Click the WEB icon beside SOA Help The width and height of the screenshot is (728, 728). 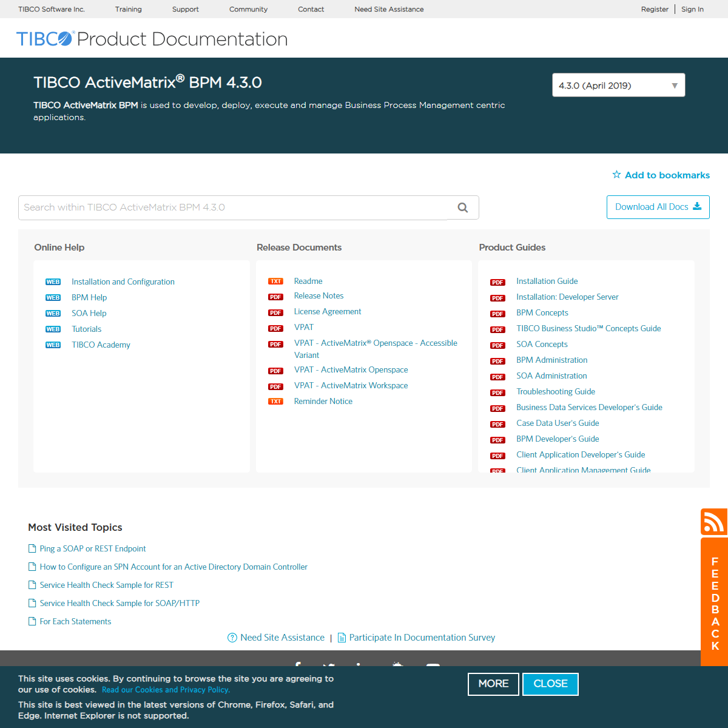53,314
